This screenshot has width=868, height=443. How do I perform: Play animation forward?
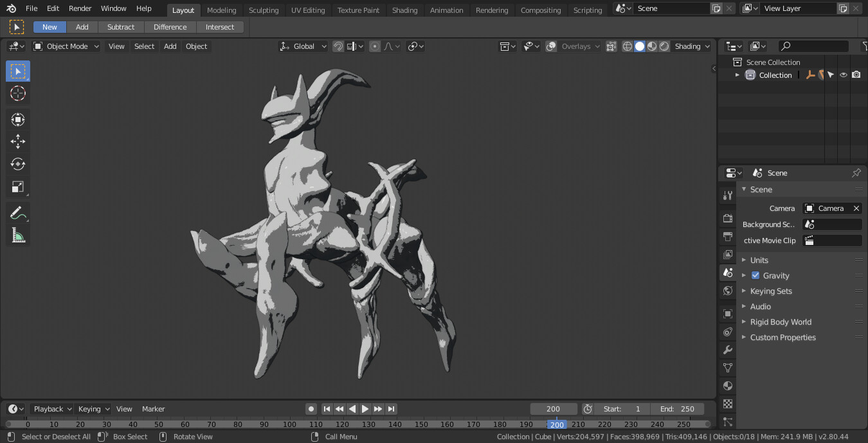pos(365,409)
